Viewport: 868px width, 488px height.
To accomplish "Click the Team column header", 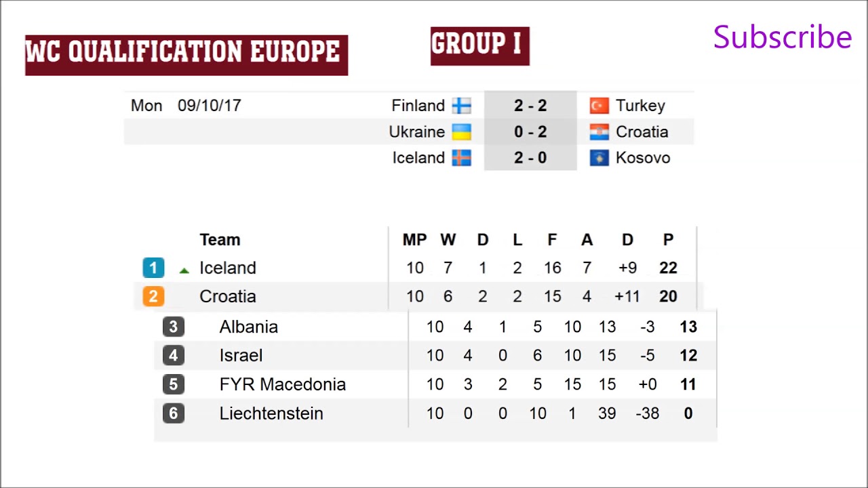I will 220,239.
